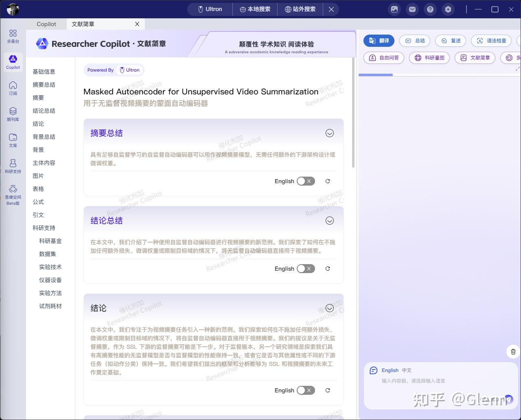
Task: Switch on English translation for 结论 section
Action: click(306, 390)
